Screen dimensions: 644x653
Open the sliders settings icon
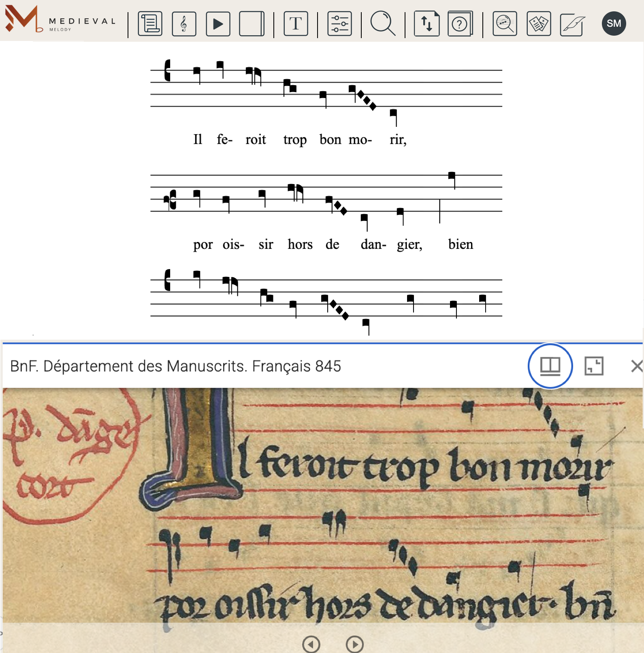click(339, 24)
